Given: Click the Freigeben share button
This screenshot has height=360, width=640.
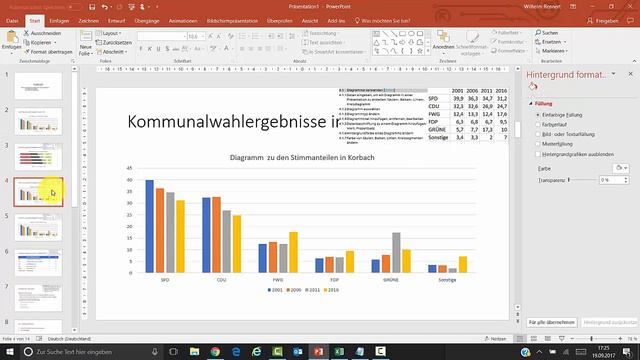Looking at the screenshot, I should click(x=602, y=21).
